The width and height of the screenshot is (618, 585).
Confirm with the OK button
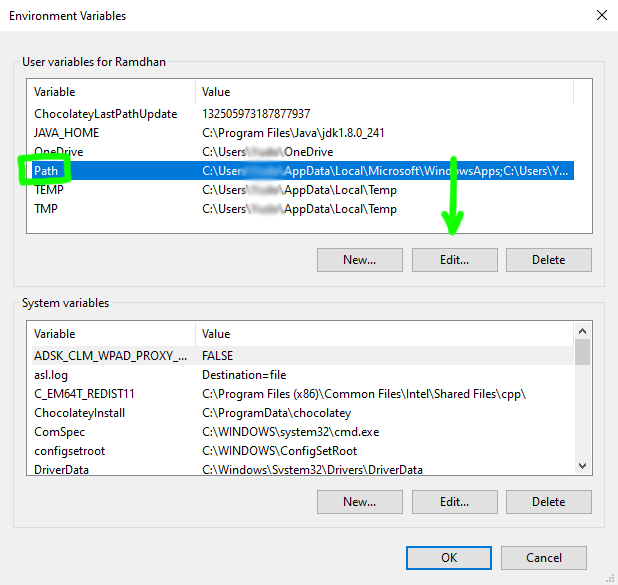[449, 558]
